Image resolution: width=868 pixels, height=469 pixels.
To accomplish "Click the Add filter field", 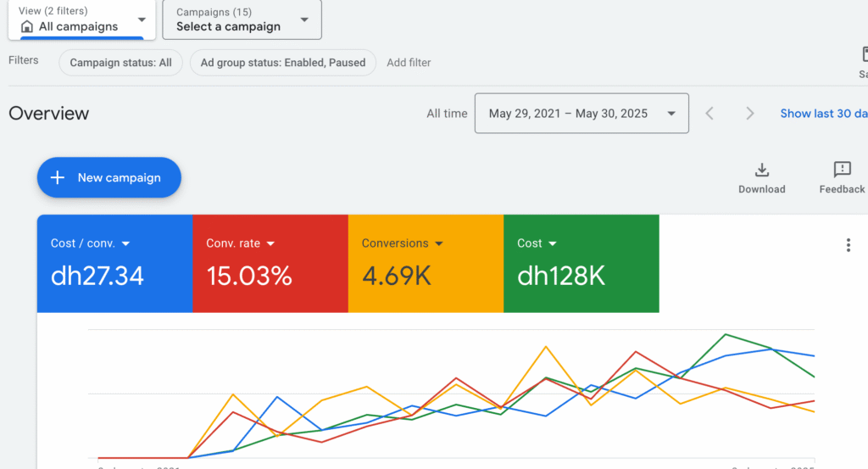I will [x=409, y=63].
